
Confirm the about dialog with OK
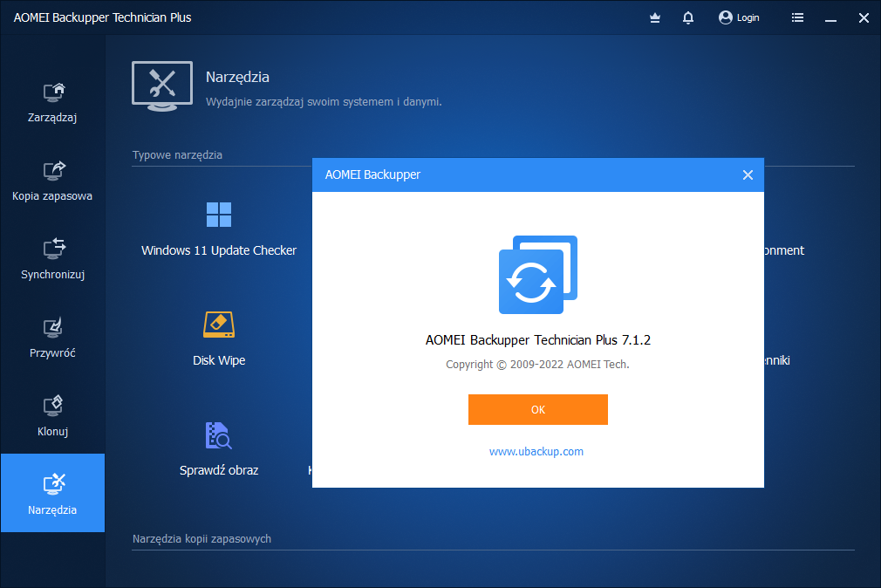pyautogui.click(x=537, y=409)
